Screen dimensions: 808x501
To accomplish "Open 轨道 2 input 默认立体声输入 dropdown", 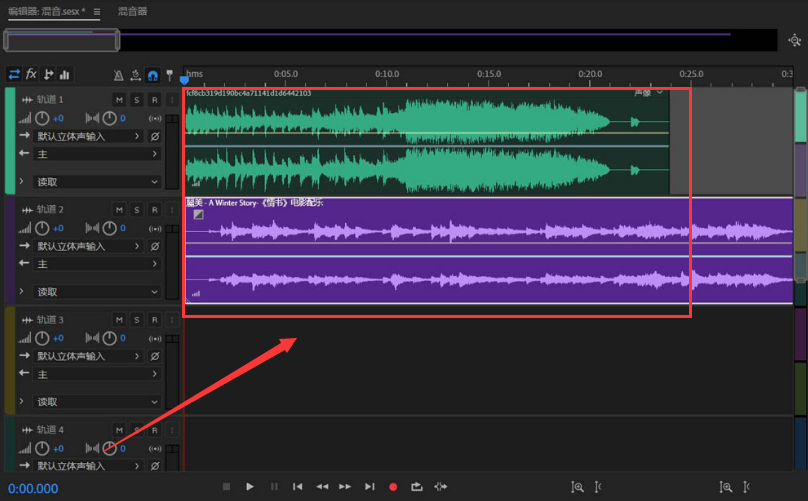I will pyautogui.click(x=89, y=246).
